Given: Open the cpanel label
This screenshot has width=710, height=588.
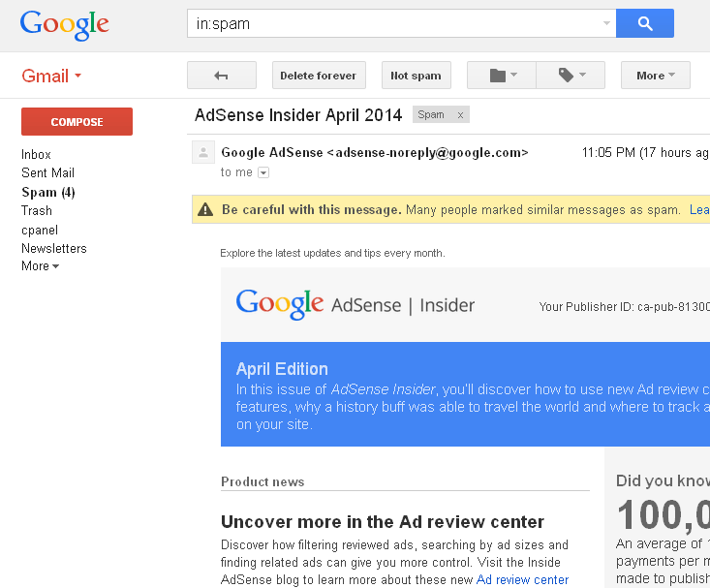Looking at the screenshot, I should point(40,231).
